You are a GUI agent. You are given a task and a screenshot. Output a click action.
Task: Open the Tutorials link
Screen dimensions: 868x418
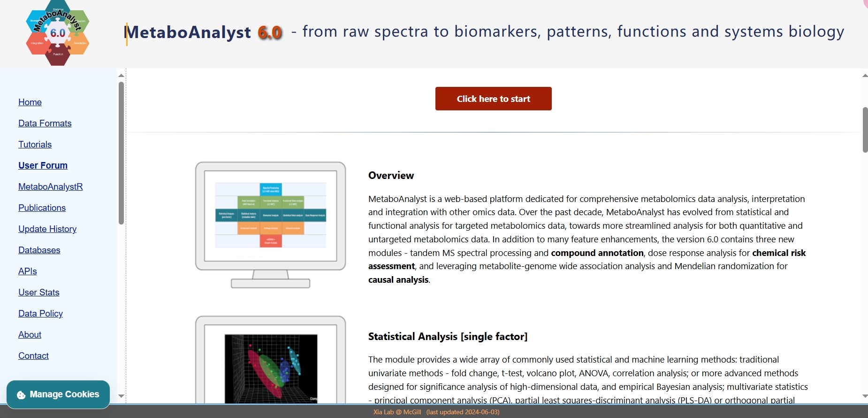35,144
